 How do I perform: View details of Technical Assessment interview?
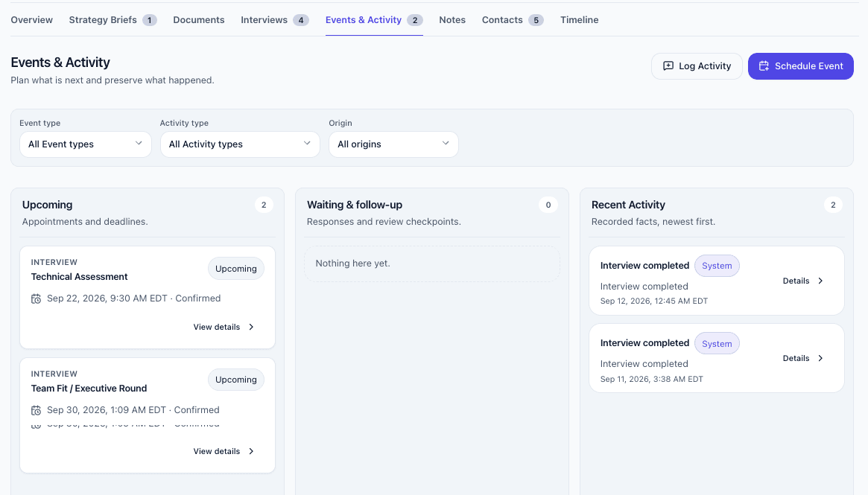coord(224,327)
